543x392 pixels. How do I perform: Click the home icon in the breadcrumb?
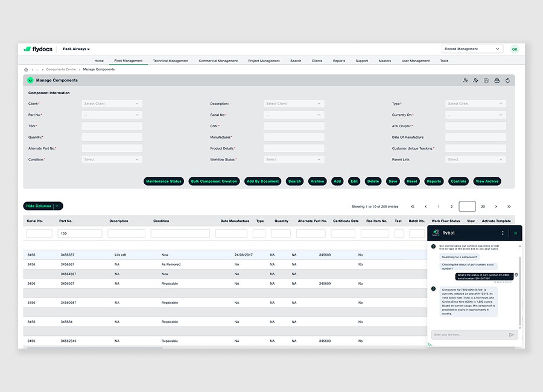pos(26,69)
